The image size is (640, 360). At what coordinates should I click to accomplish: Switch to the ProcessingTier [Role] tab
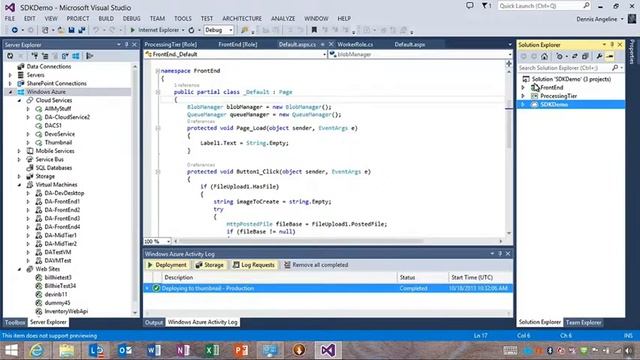coord(171,44)
